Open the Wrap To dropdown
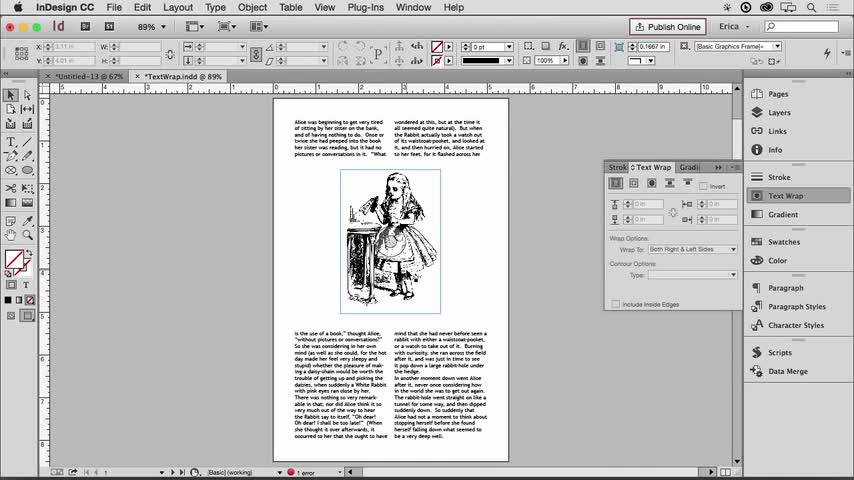The width and height of the screenshot is (854, 480). [692, 249]
